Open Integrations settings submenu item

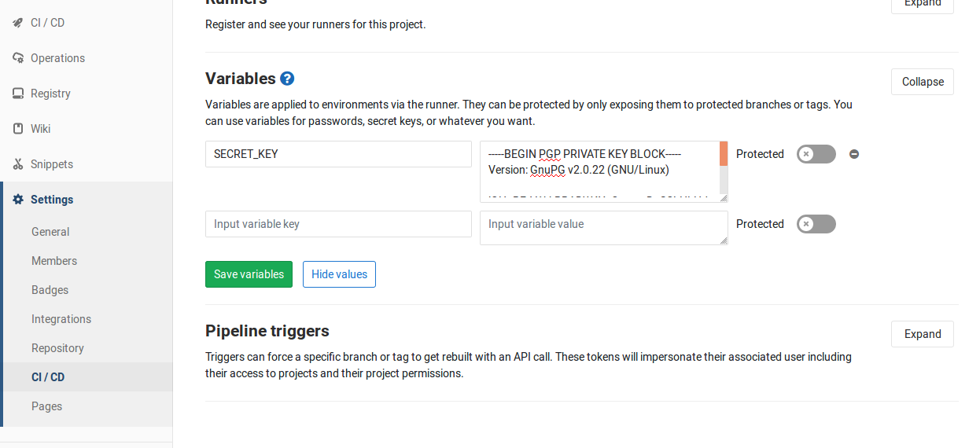61,319
